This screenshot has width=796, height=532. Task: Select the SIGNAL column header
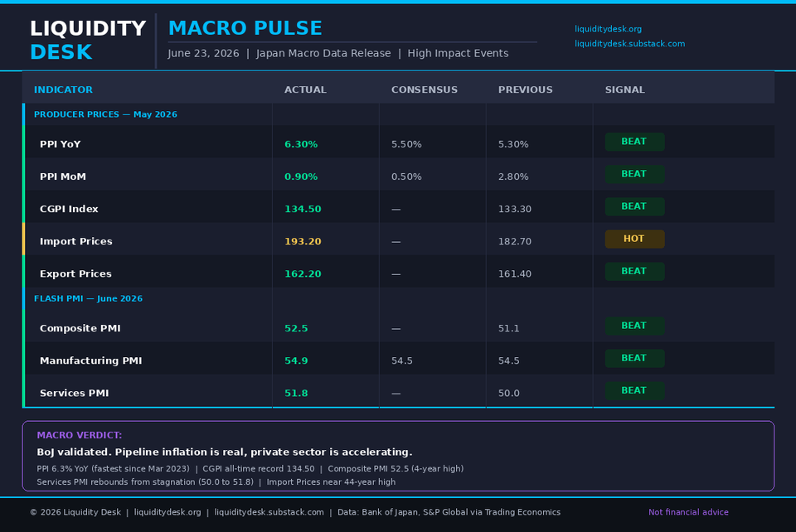coord(624,89)
